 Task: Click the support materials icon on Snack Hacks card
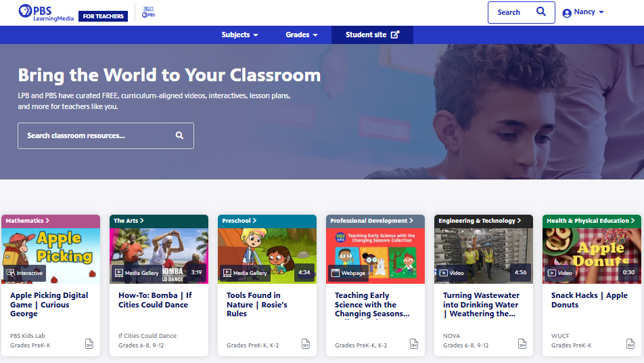[630, 344]
